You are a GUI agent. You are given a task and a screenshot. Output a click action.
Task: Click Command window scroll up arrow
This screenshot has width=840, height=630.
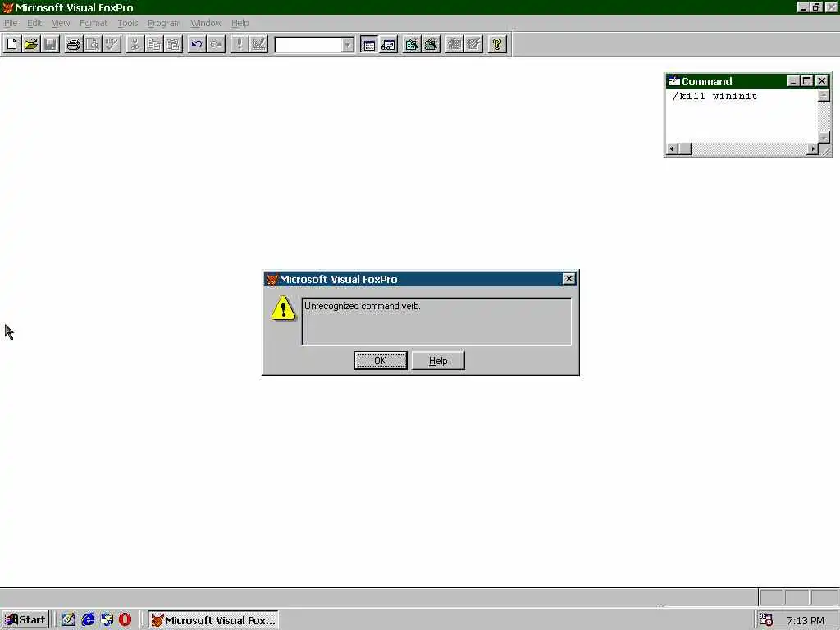[x=824, y=95]
